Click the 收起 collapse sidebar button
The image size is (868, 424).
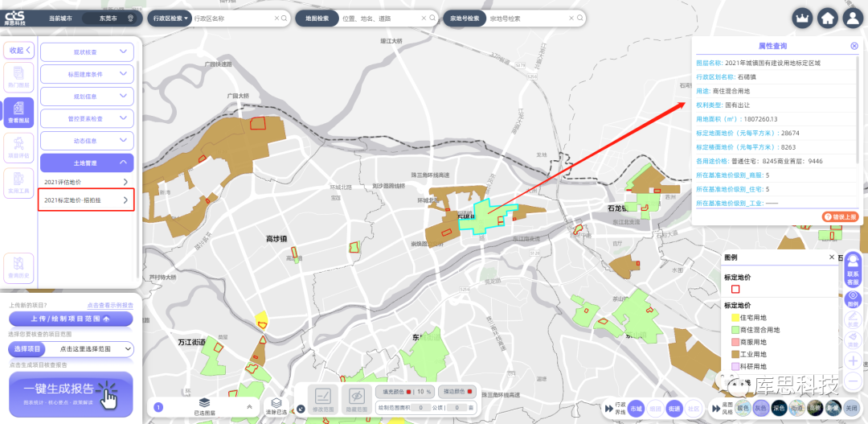[18, 50]
